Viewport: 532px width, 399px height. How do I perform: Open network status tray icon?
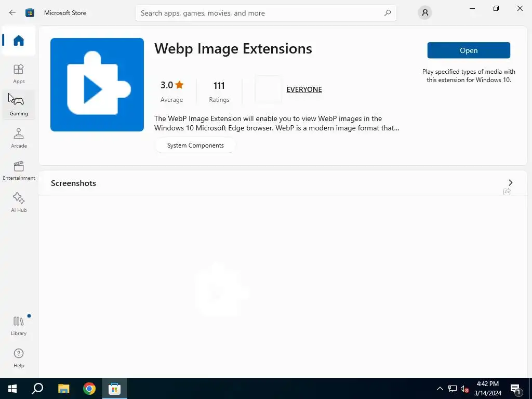[453, 389]
